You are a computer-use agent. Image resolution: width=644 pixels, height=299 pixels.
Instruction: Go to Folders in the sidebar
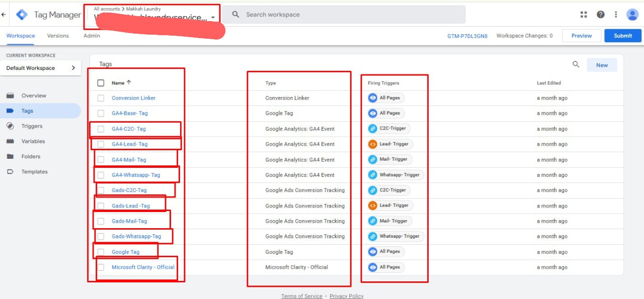31,156
